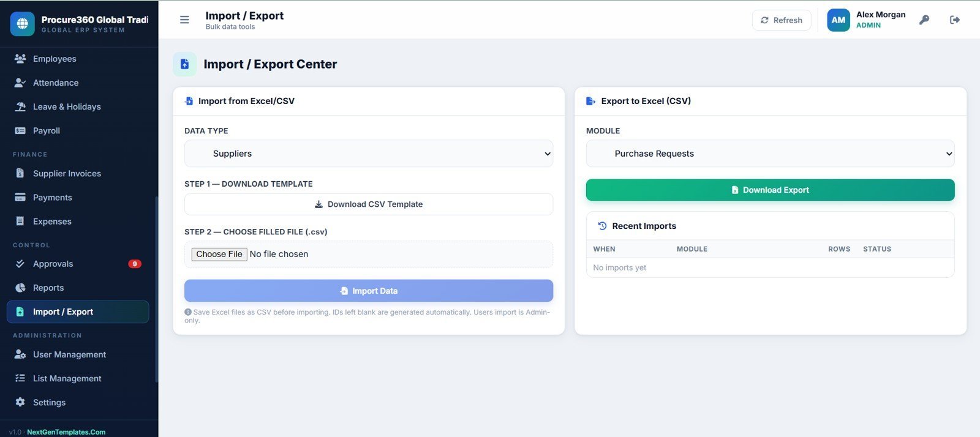Click the Supplier Invoices document icon
Viewport: 980px width, 437px height.
(20, 173)
